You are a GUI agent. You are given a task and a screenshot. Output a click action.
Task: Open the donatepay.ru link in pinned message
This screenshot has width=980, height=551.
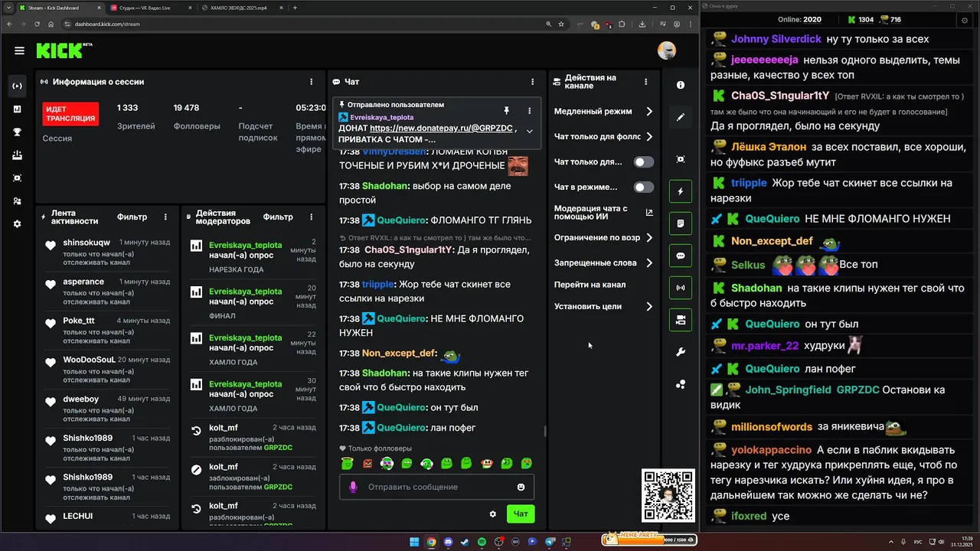pyautogui.click(x=441, y=129)
